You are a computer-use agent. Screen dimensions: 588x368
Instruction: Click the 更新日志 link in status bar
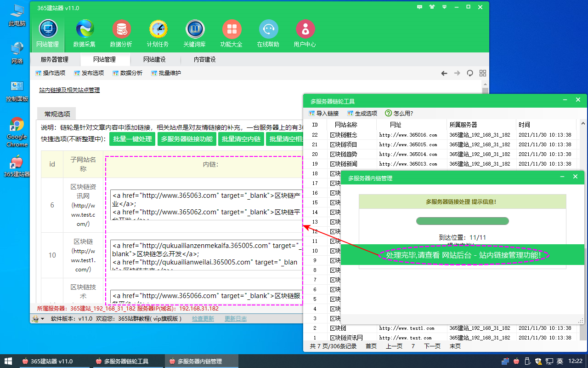(236, 318)
